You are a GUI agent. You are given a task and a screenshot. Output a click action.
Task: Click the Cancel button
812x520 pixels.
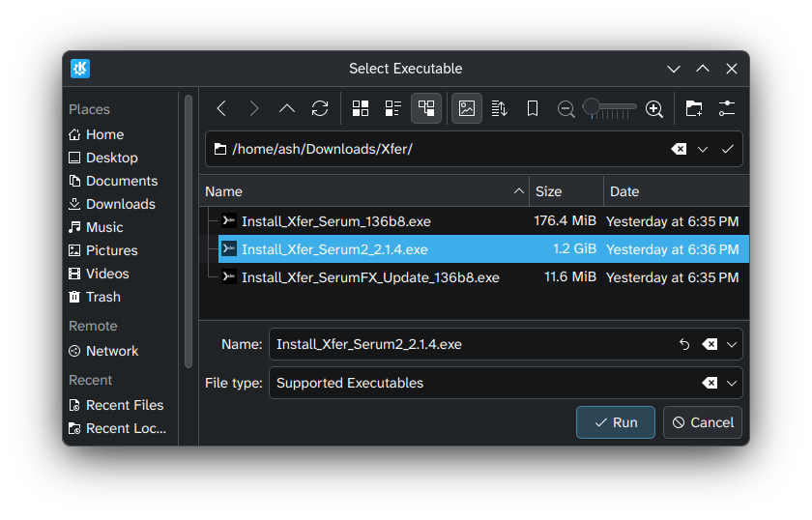(x=703, y=422)
